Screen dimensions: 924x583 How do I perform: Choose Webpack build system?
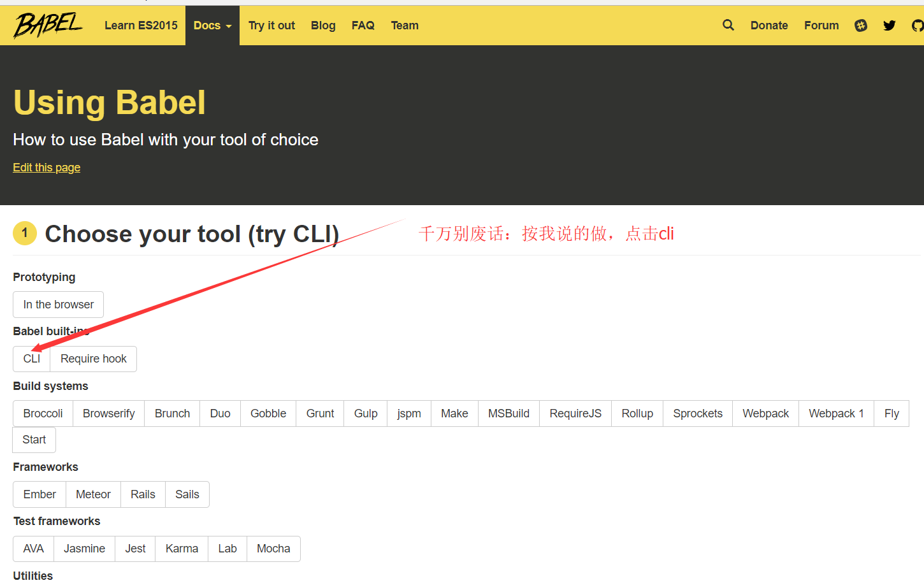[765, 414]
